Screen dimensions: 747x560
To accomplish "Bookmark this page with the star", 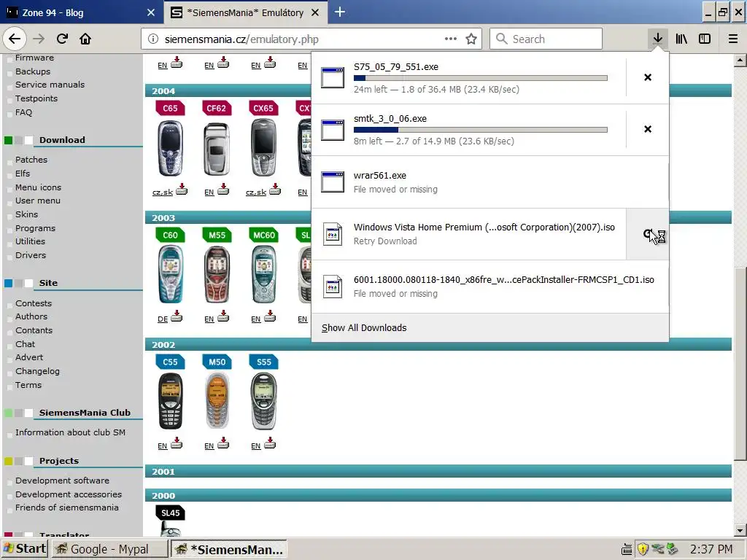I will tap(471, 39).
